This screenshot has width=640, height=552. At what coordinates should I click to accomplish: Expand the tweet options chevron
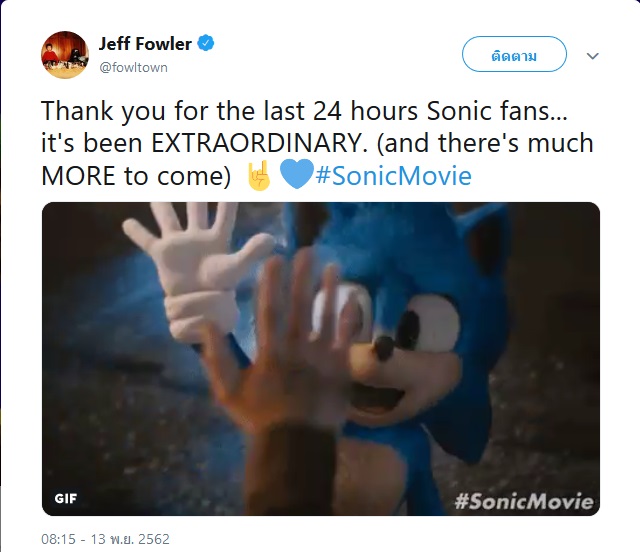[x=592, y=56]
